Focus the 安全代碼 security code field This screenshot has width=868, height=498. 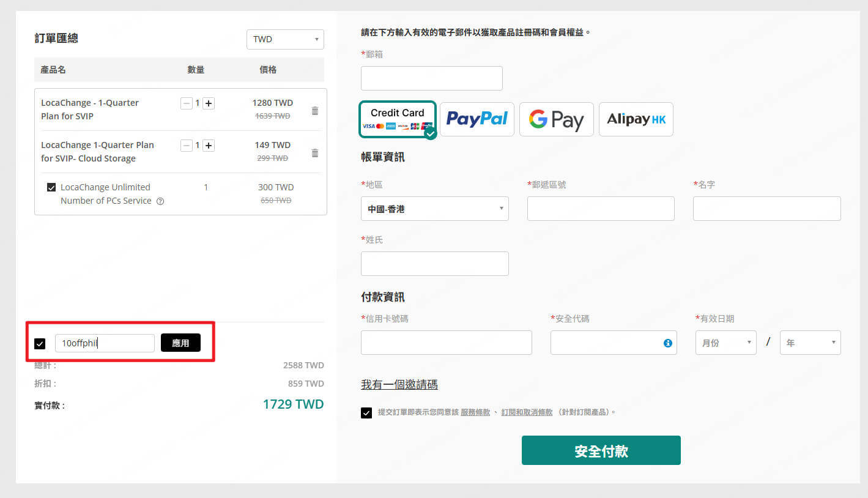coord(614,343)
